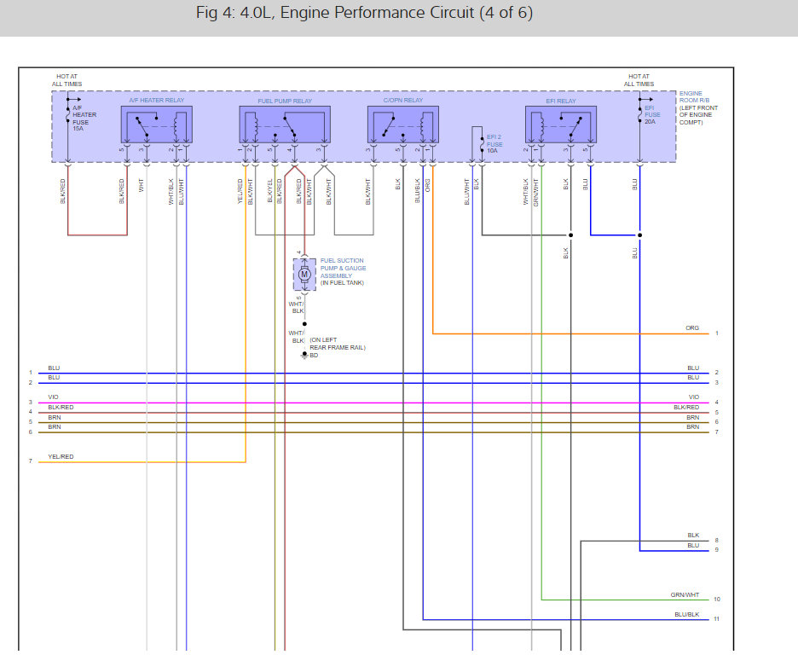
Task: Click the BLK wire label at connector 8
Action: (692, 536)
